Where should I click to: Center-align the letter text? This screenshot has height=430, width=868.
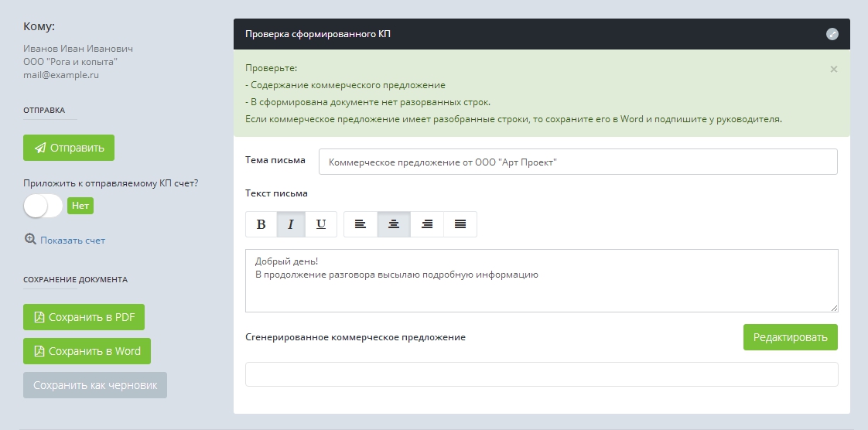click(x=394, y=224)
